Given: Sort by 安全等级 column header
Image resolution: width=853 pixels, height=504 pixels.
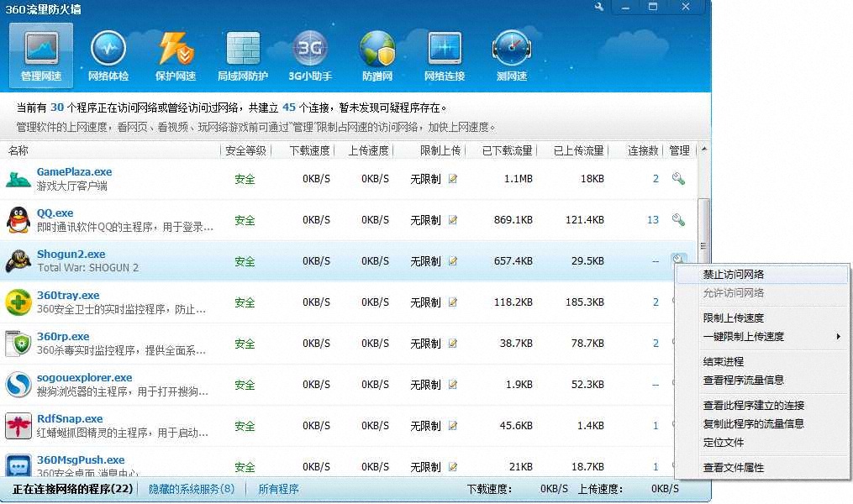Looking at the screenshot, I should pyautogui.click(x=245, y=150).
